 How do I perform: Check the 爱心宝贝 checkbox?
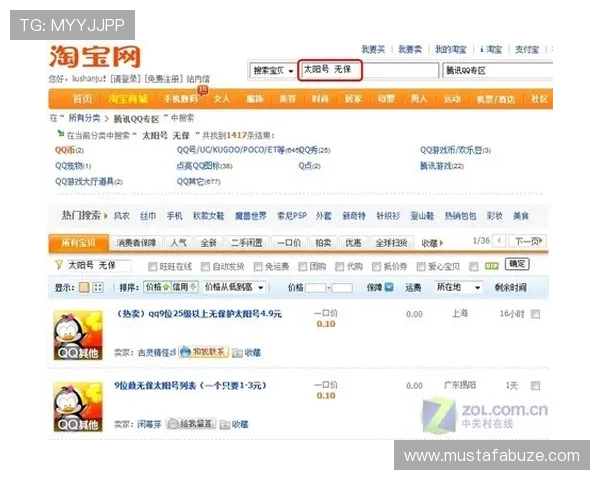pos(421,266)
